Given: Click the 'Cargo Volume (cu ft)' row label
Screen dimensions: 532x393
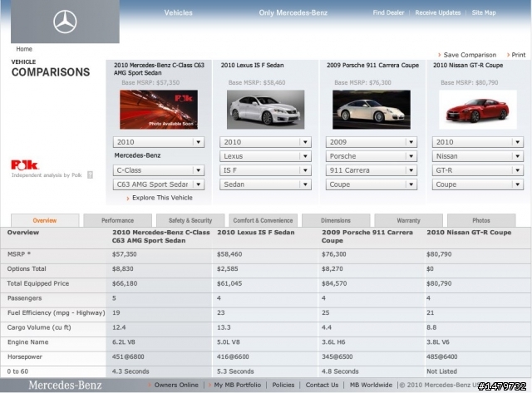Looking at the screenshot, I should (39, 327).
